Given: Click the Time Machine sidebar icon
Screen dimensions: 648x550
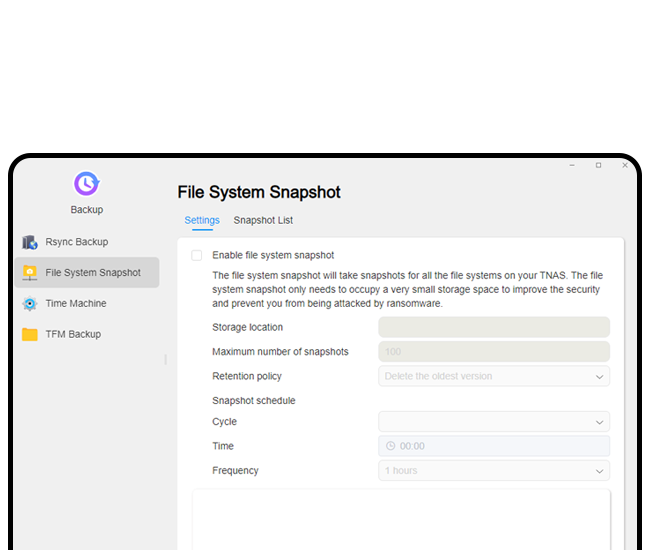Looking at the screenshot, I should pyautogui.click(x=29, y=304).
